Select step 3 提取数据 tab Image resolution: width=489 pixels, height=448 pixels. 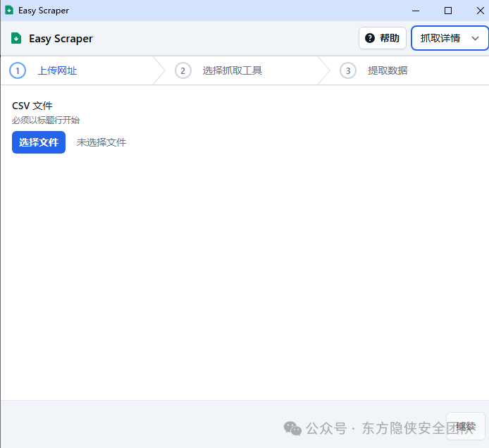point(404,70)
